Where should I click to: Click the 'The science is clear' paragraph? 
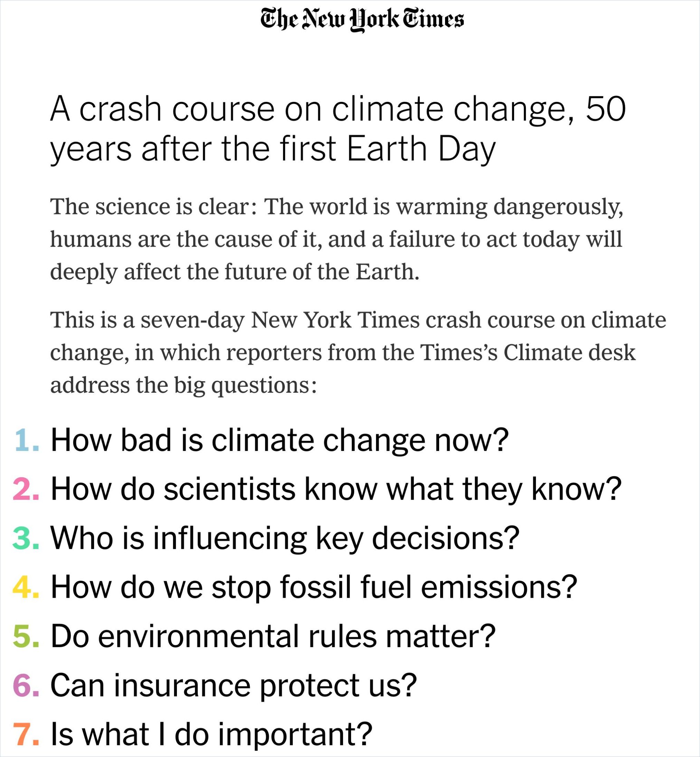point(337,239)
